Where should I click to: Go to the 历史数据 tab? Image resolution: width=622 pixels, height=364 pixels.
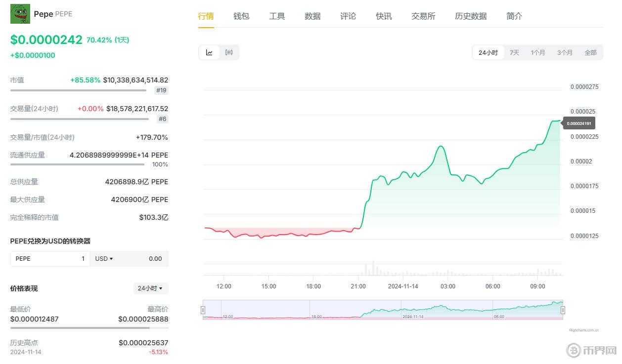coord(471,16)
